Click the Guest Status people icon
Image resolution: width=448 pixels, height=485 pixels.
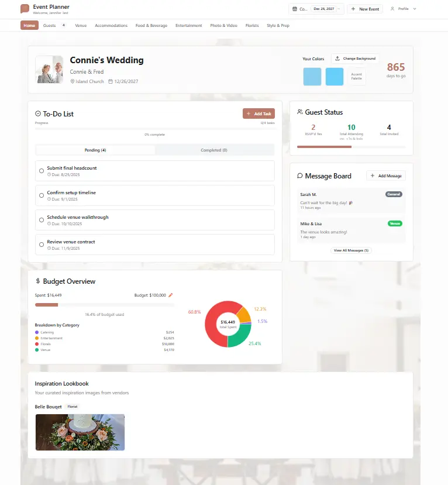coord(300,112)
